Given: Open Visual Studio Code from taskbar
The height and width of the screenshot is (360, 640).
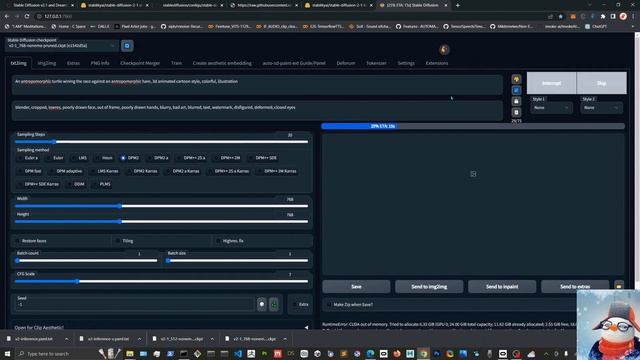Looking at the screenshot, I should click(x=238, y=353).
